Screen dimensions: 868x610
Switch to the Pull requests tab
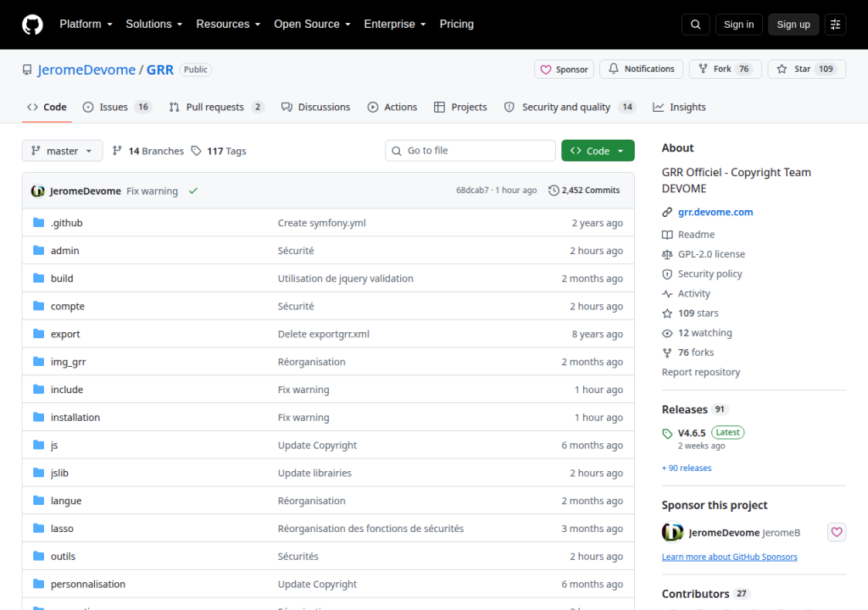click(217, 107)
